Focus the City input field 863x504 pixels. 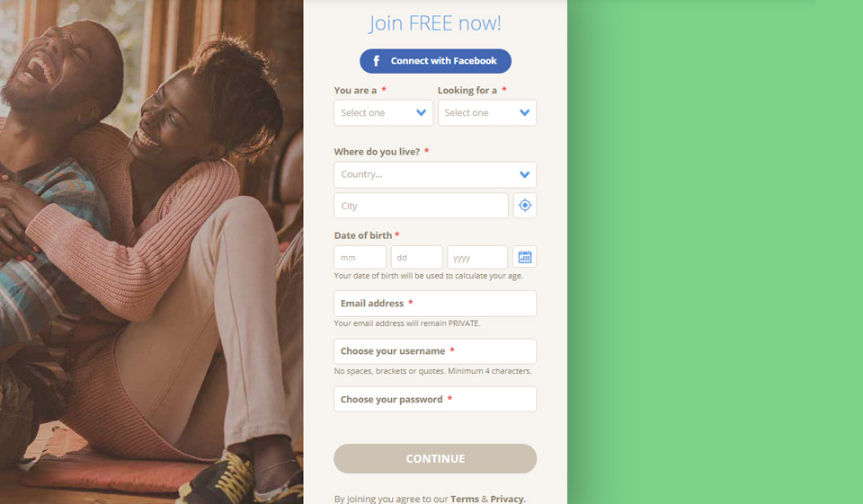[x=421, y=205]
